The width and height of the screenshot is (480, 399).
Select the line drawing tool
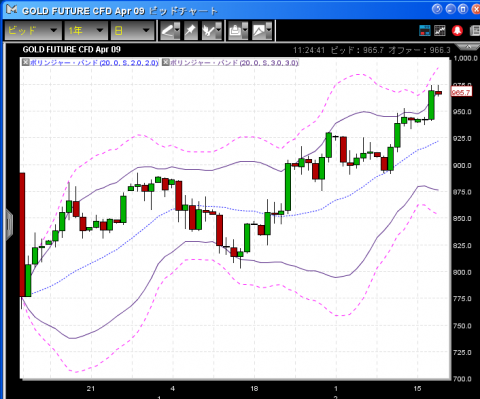168,31
